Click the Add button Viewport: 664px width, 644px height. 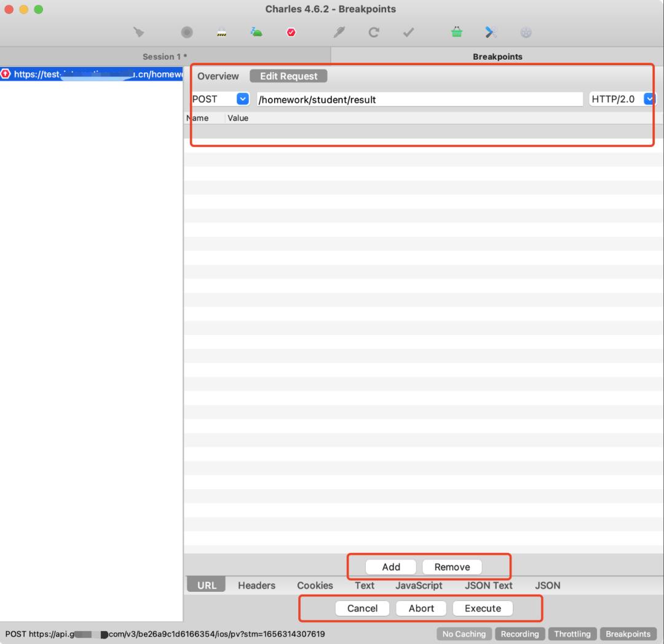[x=391, y=567]
